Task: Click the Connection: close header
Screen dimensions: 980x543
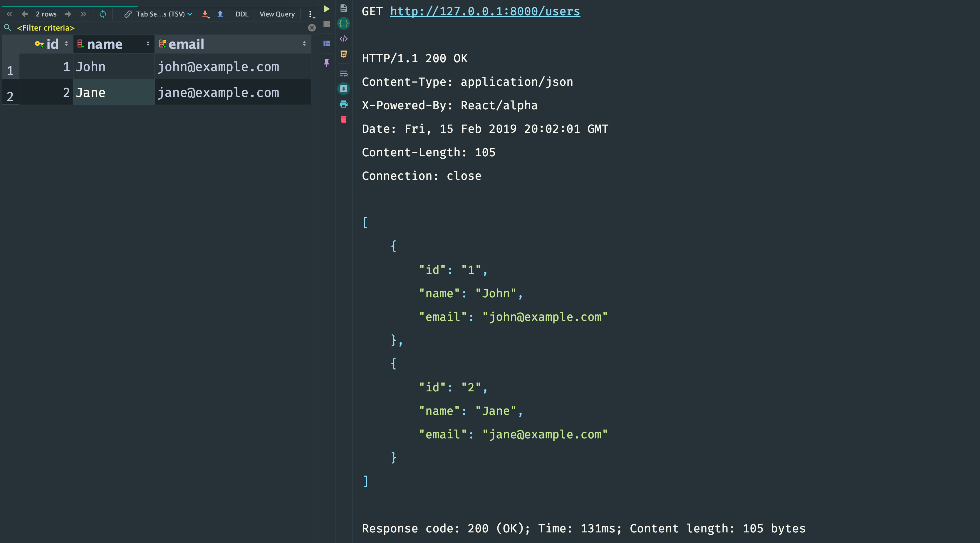Action: pyautogui.click(x=422, y=176)
